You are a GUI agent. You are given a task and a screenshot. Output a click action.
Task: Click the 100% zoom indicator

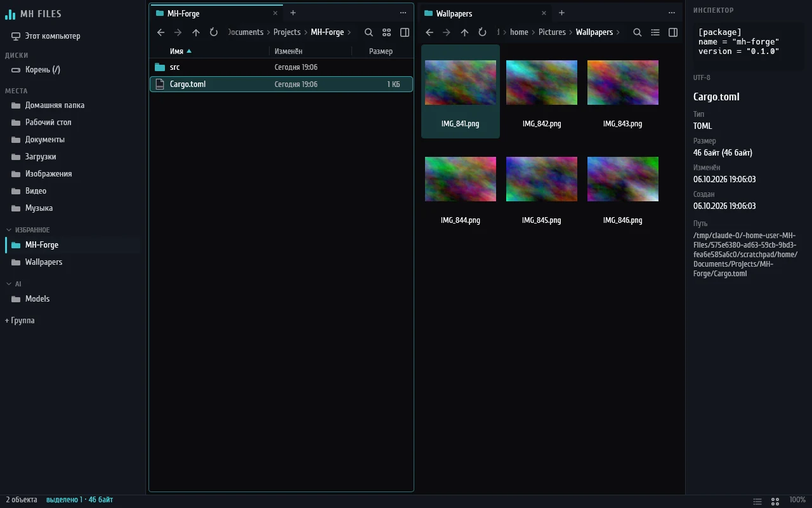coord(797,500)
